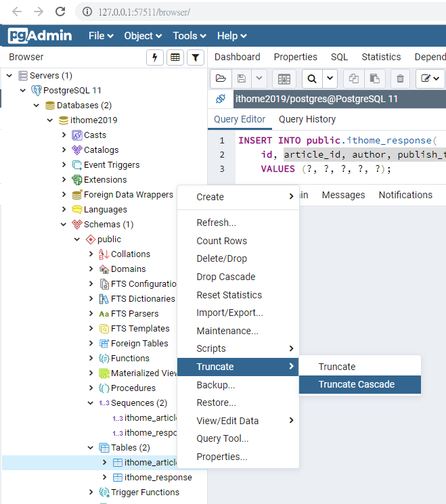Click the Paste icon in query toolbar

pos(375,78)
